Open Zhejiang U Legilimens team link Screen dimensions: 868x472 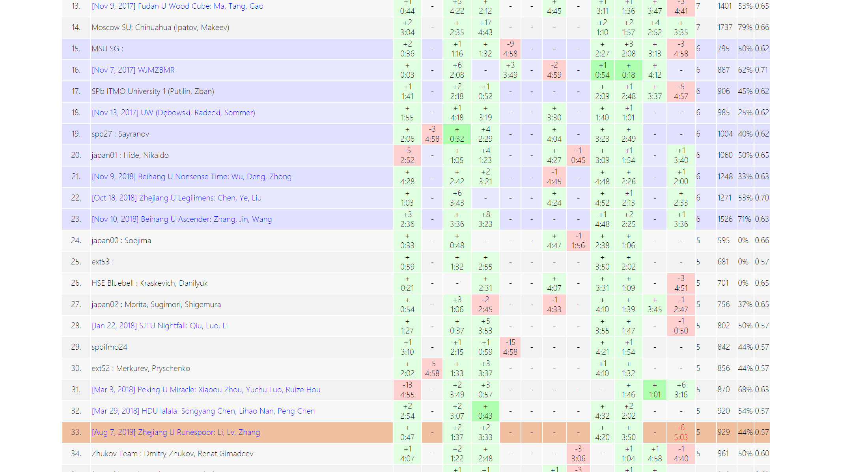(176, 198)
